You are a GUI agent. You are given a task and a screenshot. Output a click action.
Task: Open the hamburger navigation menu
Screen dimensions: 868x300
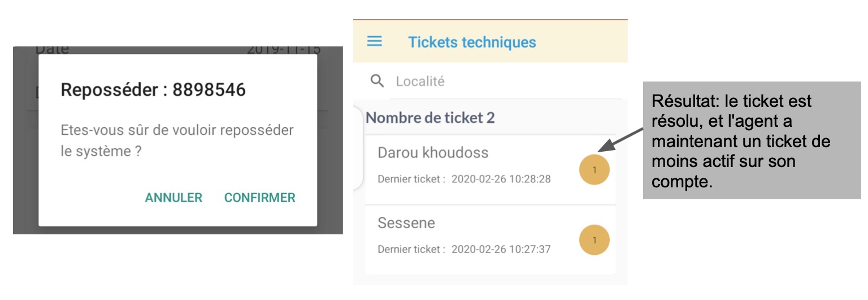pos(375,41)
